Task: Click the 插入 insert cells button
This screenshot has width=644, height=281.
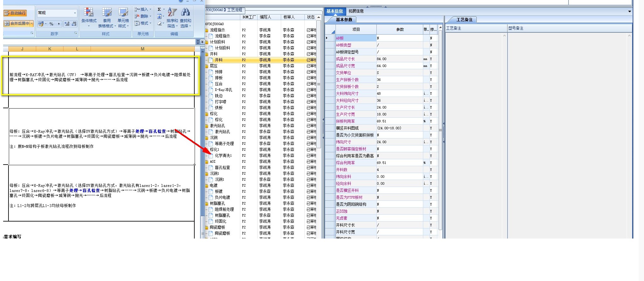Action: tap(141, 9)
